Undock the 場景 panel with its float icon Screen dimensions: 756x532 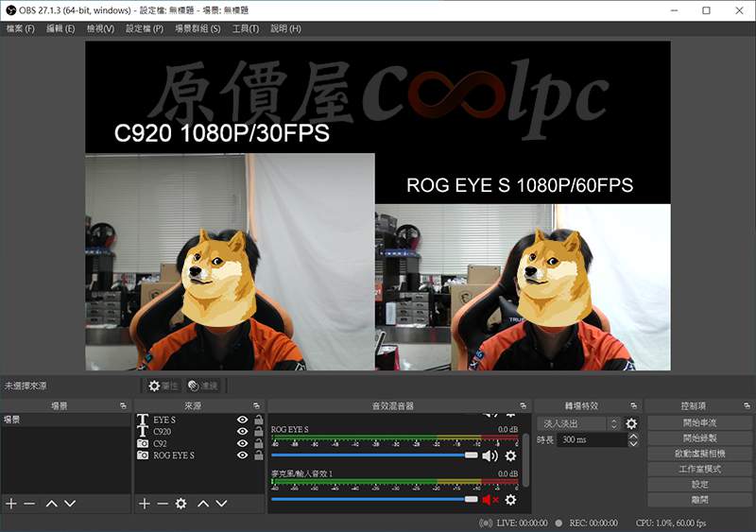(x=123, y=406)
